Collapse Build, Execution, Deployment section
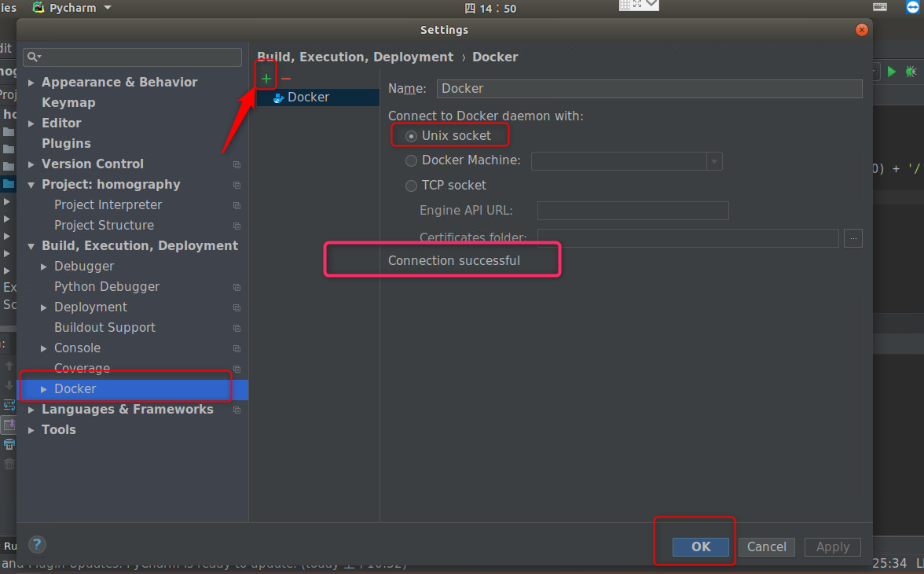Viewport: 924px width, 574px height. coord(31,246)
